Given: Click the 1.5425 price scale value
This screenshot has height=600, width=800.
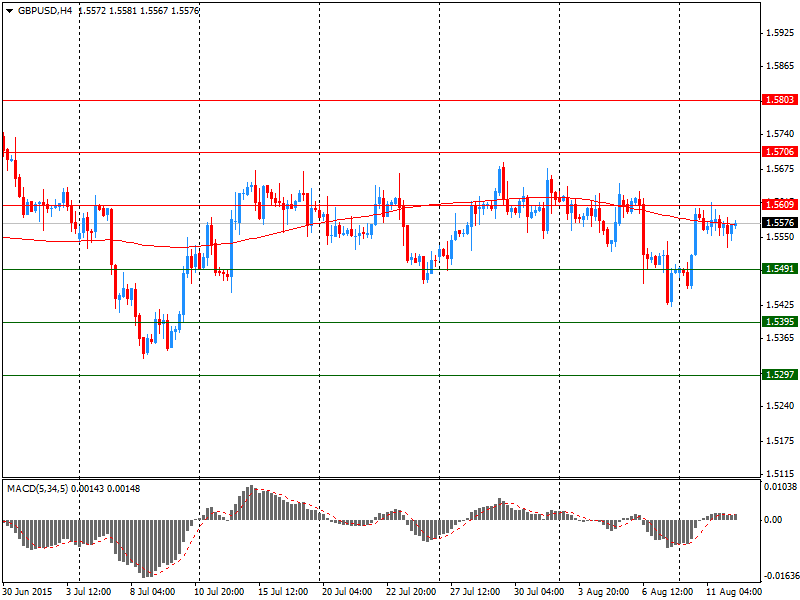Looking at the screenshot, I should click(x=781, y=305).
